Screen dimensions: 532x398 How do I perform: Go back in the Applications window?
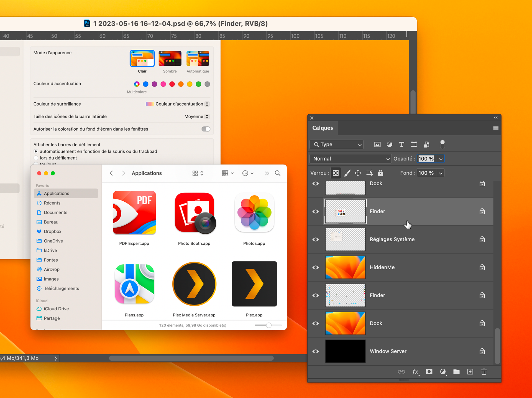click(x=111, y=173)
